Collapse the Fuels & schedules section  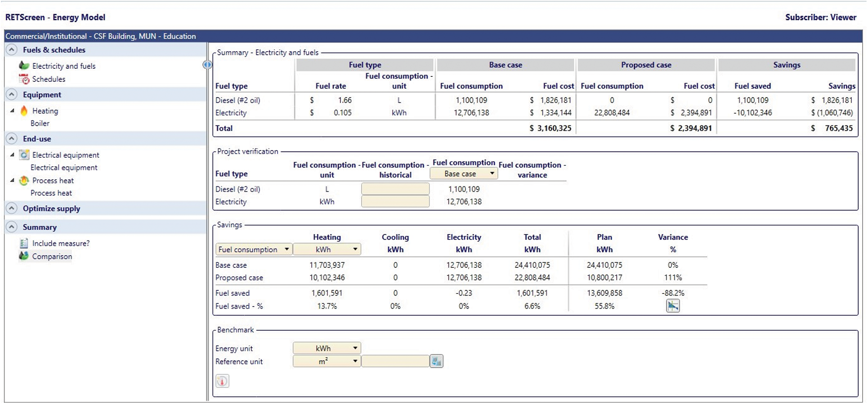pyautogui.click(x=12, y=50)
